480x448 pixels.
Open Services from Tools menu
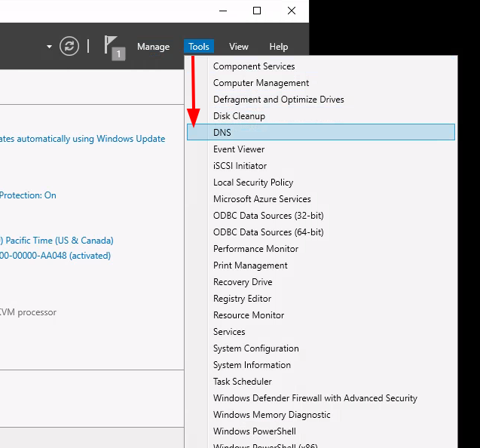[321, 331]
